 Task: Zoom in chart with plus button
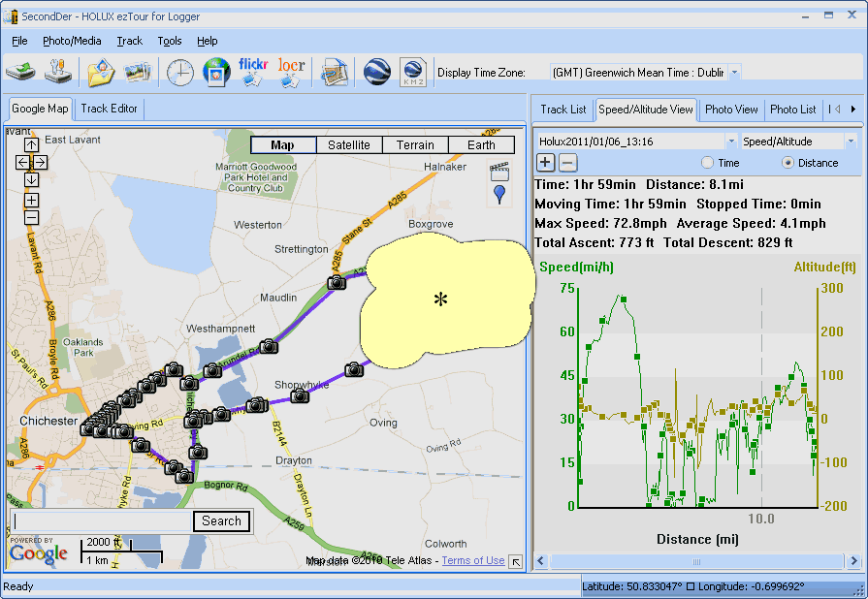click(545, 163)
